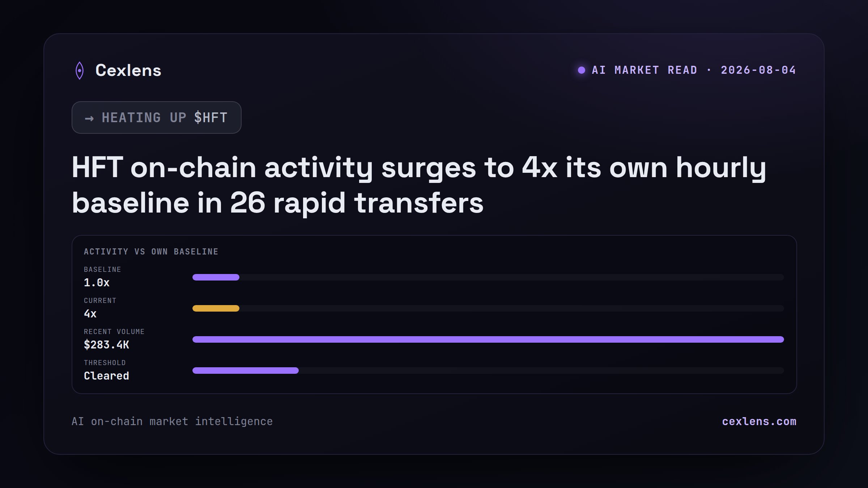Click the Cleared threshold value

pos(106,376)
